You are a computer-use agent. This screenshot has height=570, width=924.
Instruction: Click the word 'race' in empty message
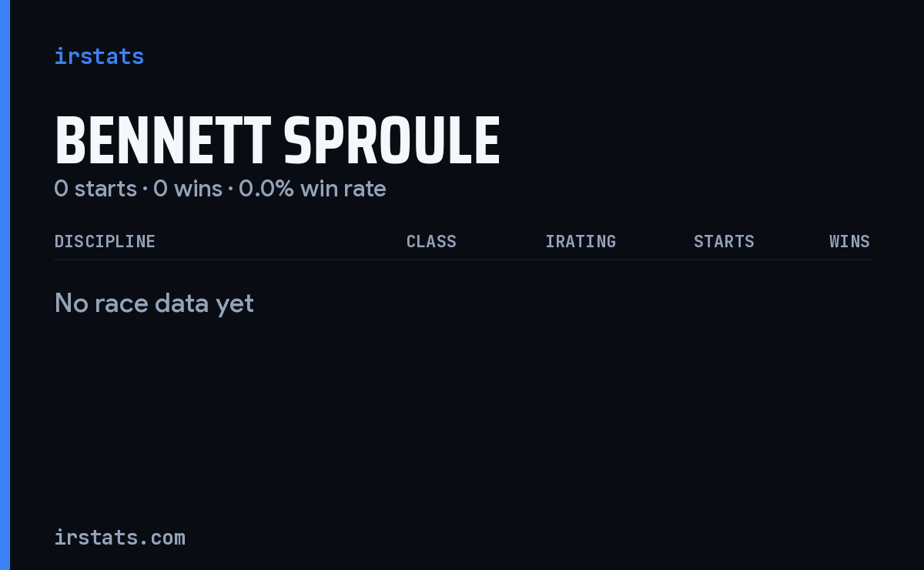pos(122,303)
